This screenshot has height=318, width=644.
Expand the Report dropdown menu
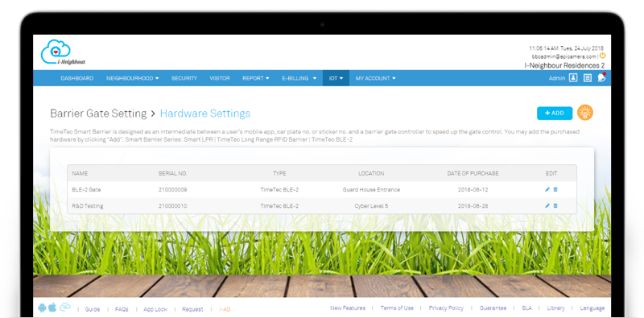click(256, 78)
